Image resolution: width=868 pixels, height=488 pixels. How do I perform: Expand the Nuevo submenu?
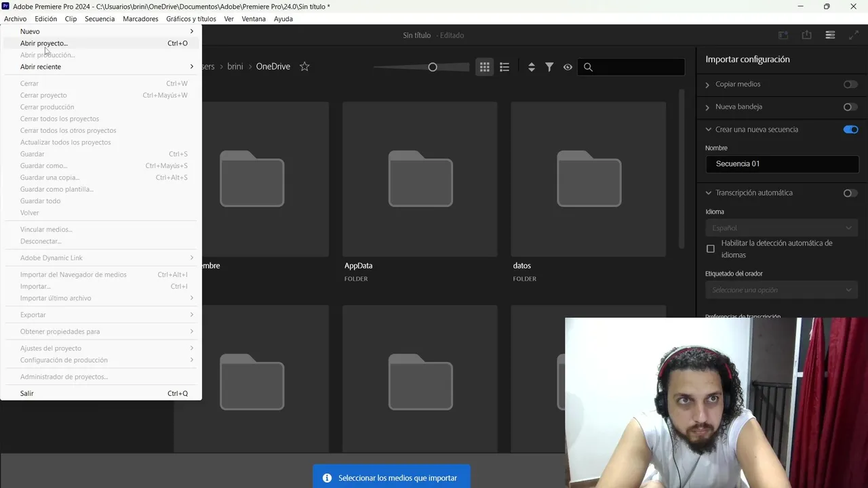pyautogui.click(x=101, y=31)
